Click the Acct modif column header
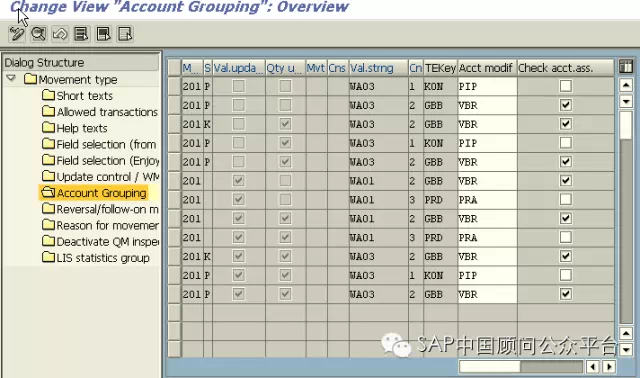This screenshot has height=378, width=640. click(x=487, y=68)
